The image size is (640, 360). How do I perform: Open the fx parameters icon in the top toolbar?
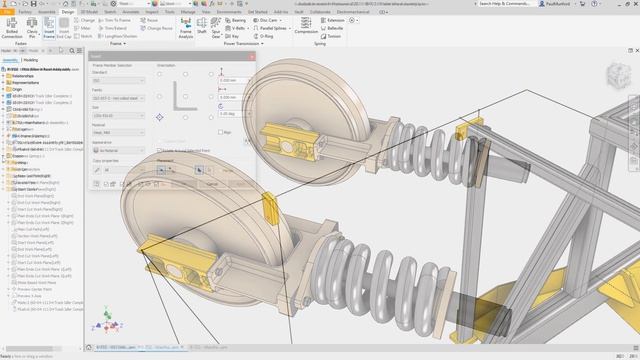(x=213, y=4)
